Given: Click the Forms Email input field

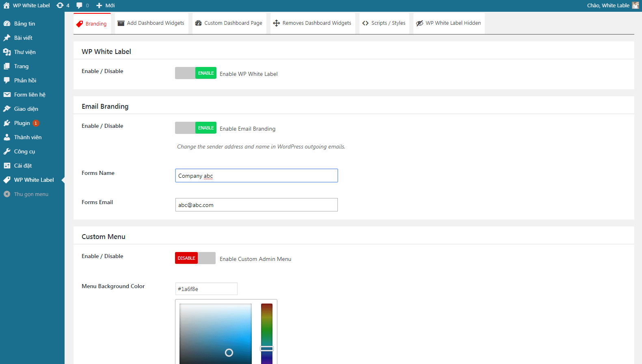Looking at the screenshot, I should (x=257, y=205).
